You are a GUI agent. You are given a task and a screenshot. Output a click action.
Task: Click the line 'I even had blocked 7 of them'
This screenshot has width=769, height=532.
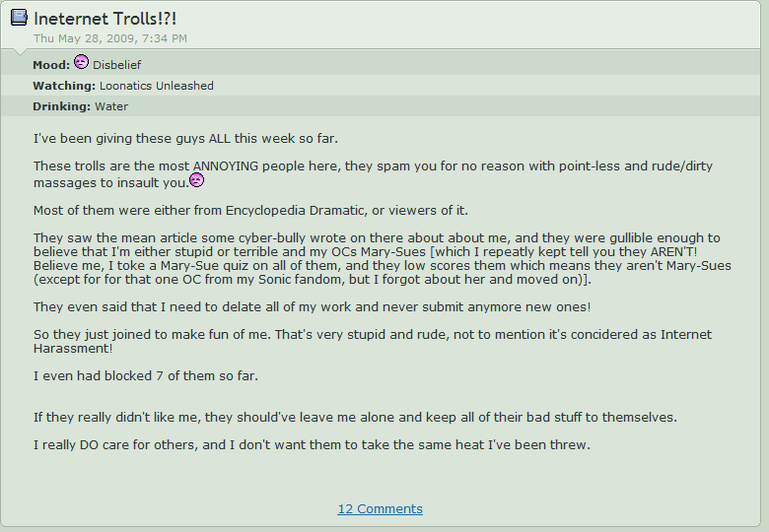145,375
